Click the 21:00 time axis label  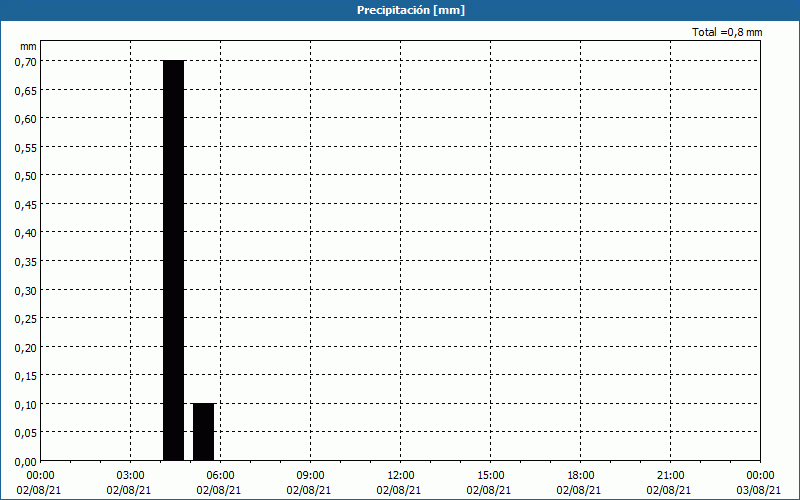(670, 476)
